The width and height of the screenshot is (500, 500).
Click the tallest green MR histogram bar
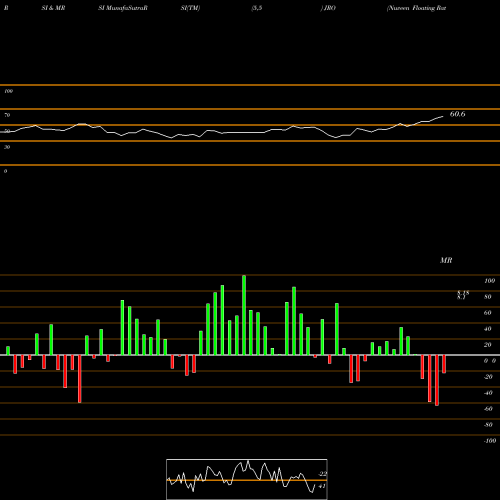244,315
